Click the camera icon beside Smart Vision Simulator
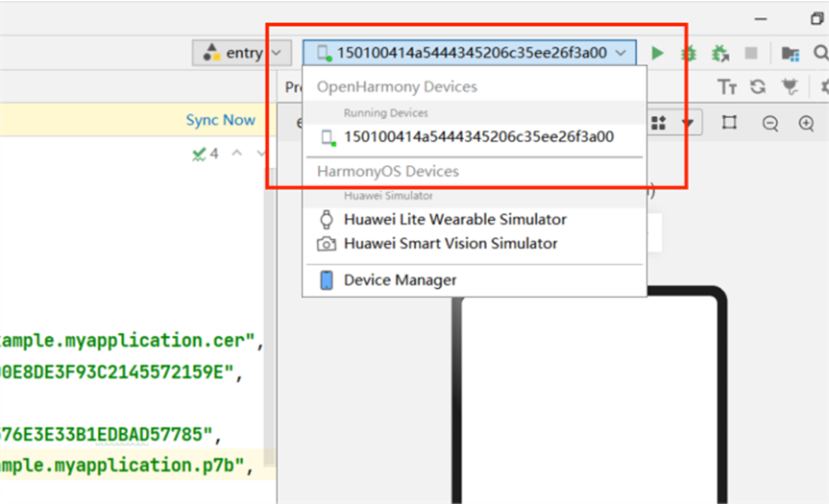The width and height of the screenshot is (829, 504). pyautogui.click(x=327, y=244)
